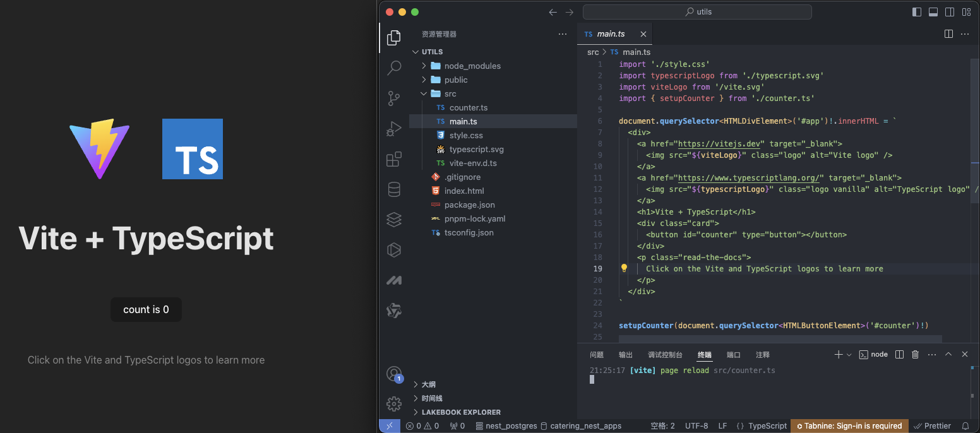The width and height of the screenshot is (980, 433).
Task: Expand the LAKEBOOK EXPLORER section
Action: coord(415,412)
